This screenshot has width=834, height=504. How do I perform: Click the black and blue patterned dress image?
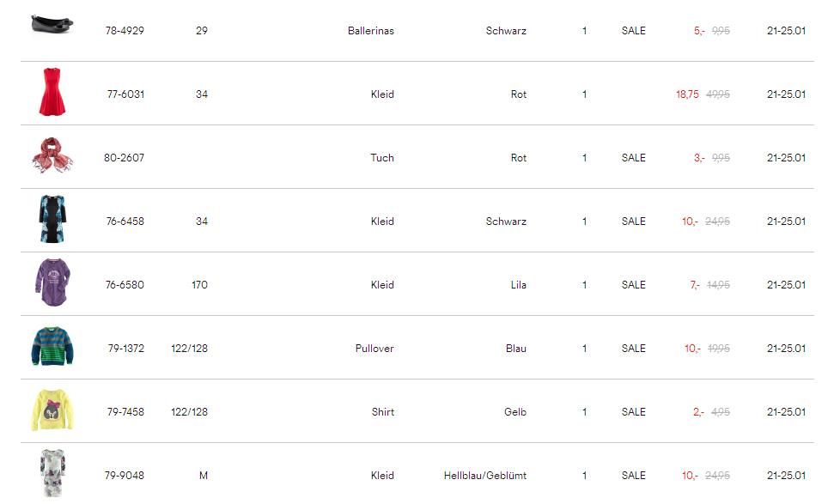(52, 220)
